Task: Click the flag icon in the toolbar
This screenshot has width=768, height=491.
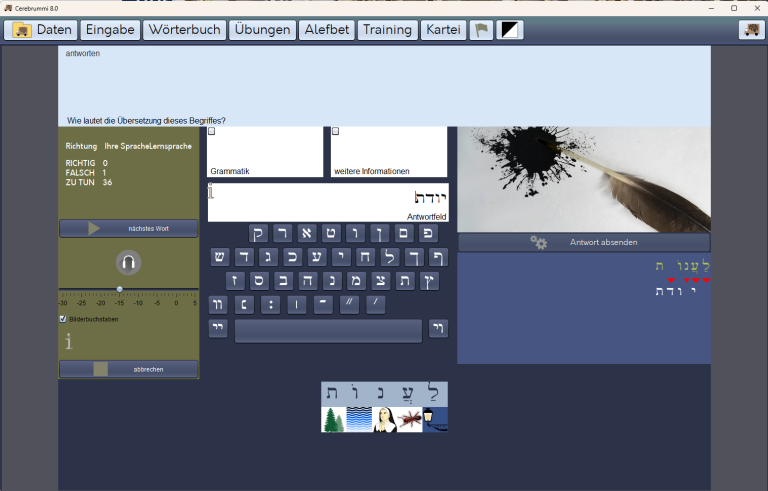Action: 481,30
